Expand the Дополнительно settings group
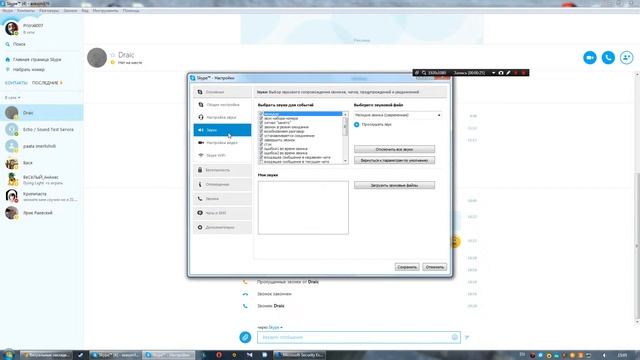 pos(222,227)
